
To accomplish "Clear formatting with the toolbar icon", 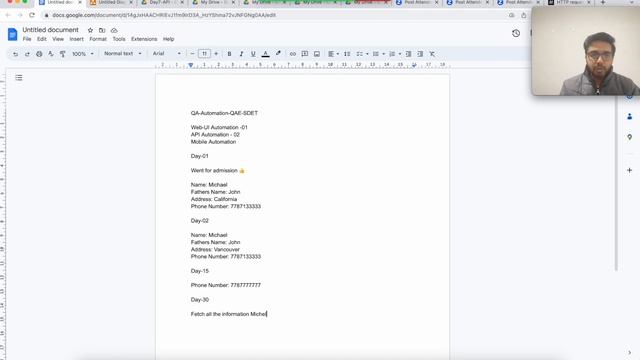I will pyautogui.click(x=432, y=54).
